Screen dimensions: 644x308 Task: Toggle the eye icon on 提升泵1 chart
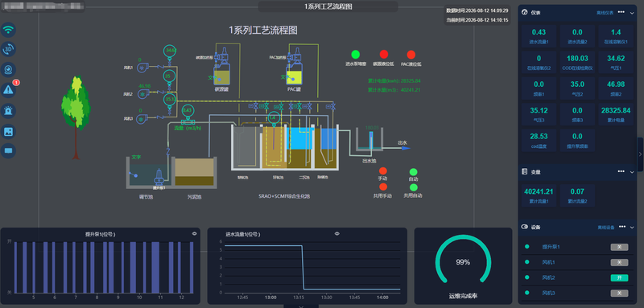click(x=194, y=233)
